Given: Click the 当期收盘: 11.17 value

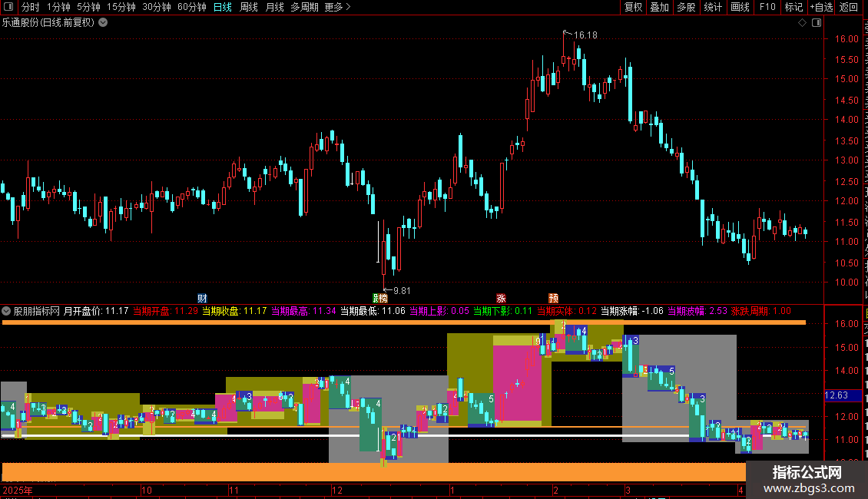Looking at the screenshot, I should click(x=234, y=311).
